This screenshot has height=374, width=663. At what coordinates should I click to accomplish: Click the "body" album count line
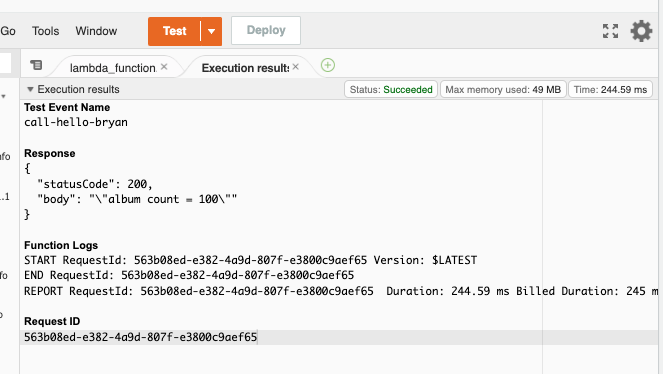(x=137, y=199)
